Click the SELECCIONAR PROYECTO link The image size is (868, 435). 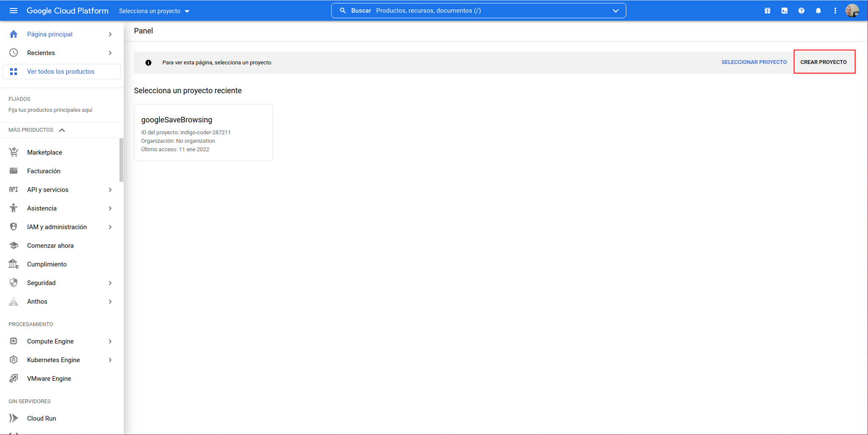click(754, 62)
